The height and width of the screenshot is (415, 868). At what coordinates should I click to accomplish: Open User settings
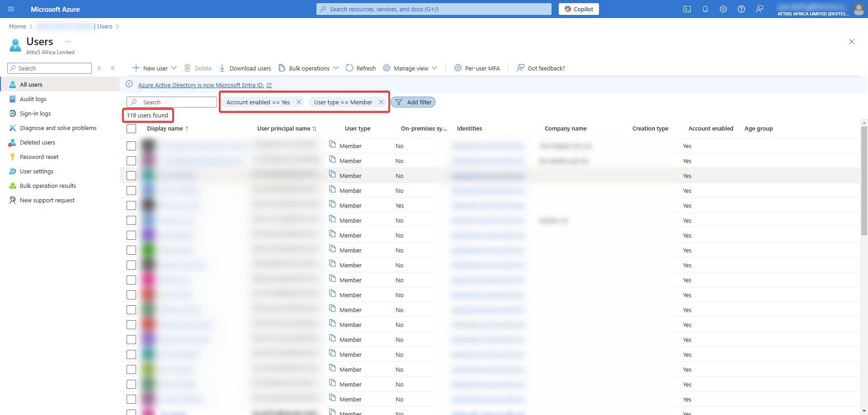pyautogui.click(x=37, y=171)
